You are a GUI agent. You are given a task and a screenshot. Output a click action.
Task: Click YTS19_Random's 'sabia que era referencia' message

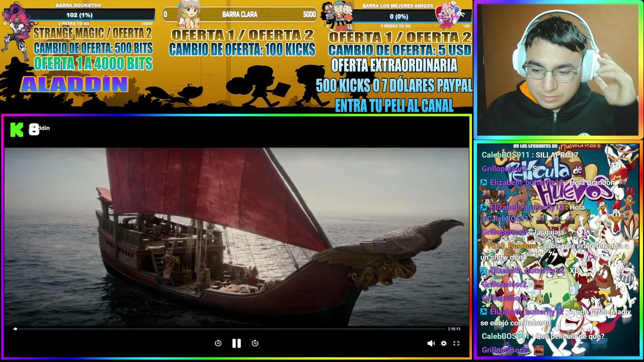(554, 251)
